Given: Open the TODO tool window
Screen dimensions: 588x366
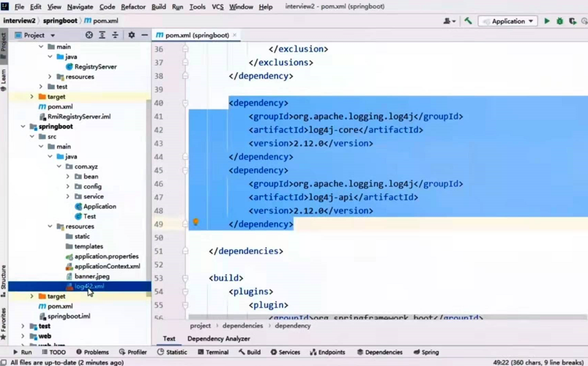Looking at the screenshot, I should click(54, 352).
